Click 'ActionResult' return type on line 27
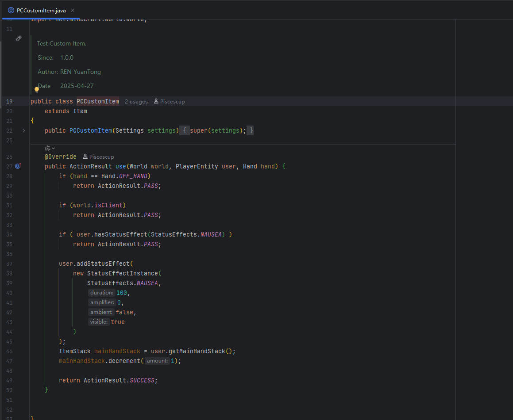513x420 pixels. (x=91, y=166)
